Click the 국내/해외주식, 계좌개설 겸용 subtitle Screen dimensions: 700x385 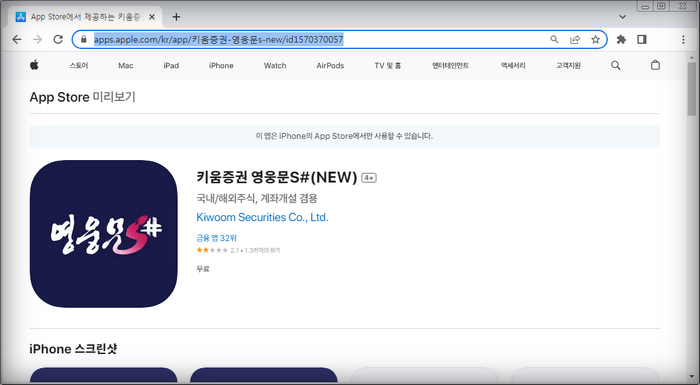[257, 198]
